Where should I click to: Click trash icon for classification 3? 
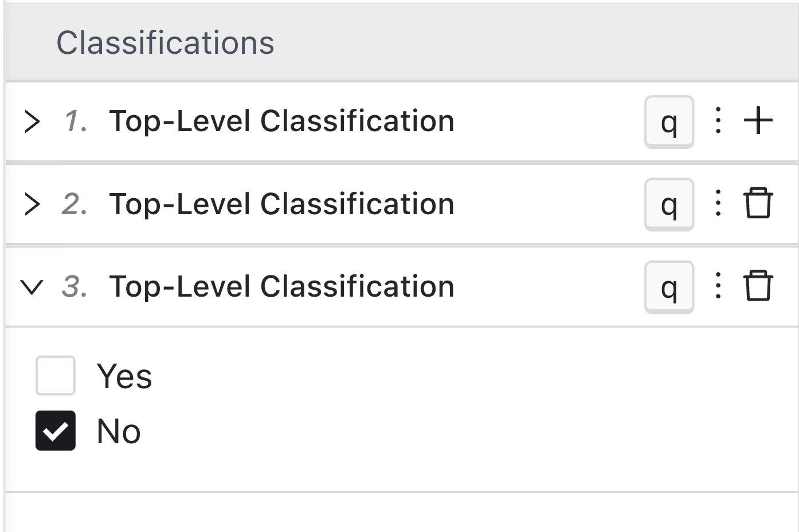[x=758, y=286]
